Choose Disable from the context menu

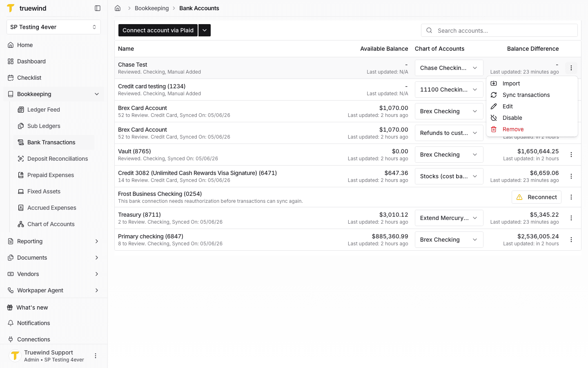[x=532, y=118]
